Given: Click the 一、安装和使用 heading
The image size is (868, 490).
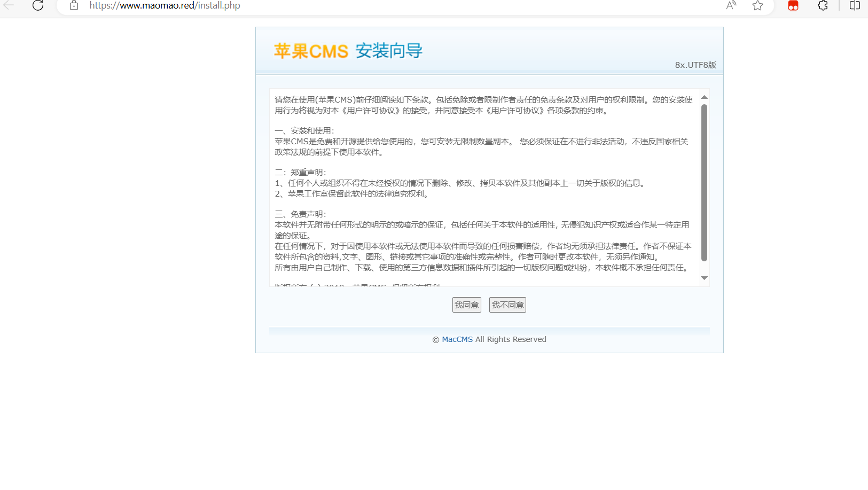Looking at the screenshot, I should point(304,130).
